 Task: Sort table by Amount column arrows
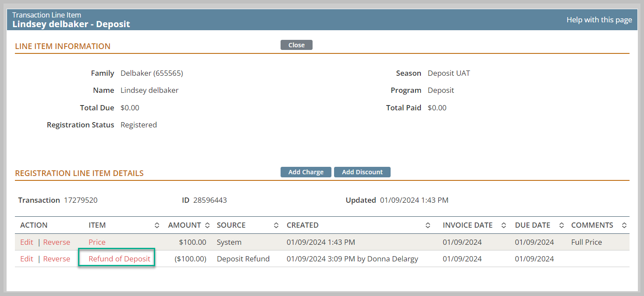tap(208, 226)
